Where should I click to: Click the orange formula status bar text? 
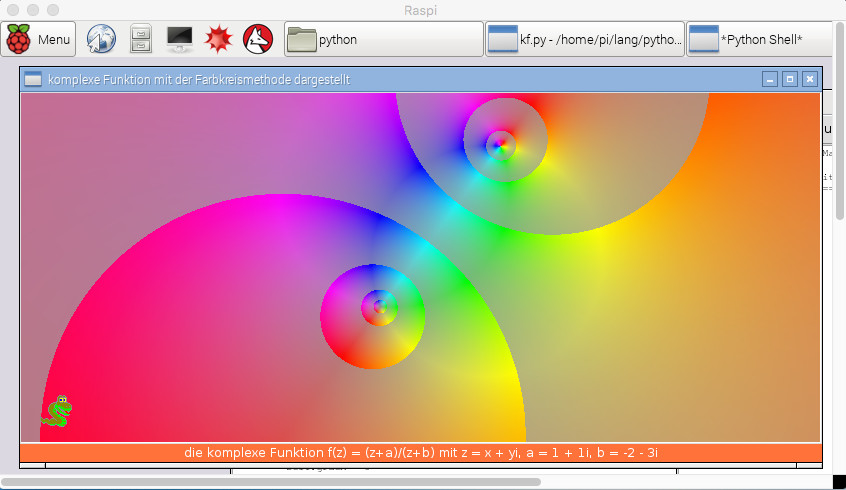point(421,453)
